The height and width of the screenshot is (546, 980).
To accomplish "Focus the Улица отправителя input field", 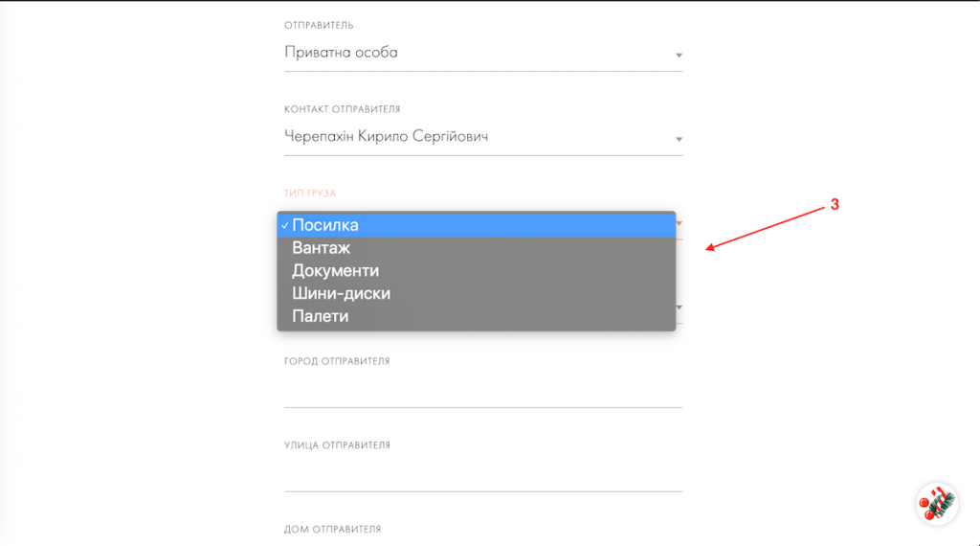I will click(x=482, y=475).
